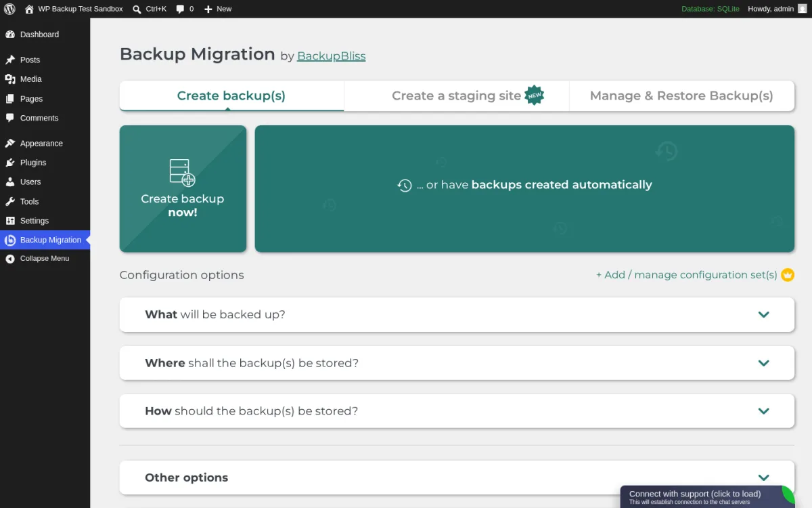The image size is (812, 508).
Task: Expand the "What will be backed up?" chevron
Action: click(x=764, y=315)
